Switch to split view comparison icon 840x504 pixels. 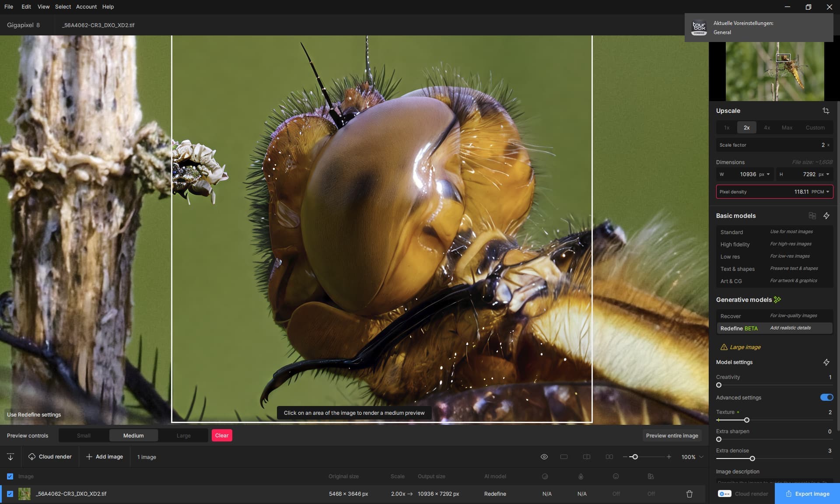[587, 457]
